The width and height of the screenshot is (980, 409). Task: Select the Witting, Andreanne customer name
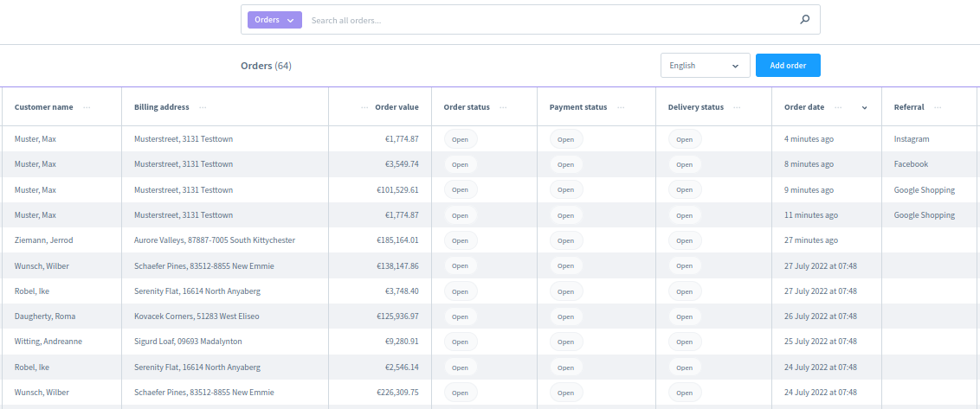[x=48, y=342]
